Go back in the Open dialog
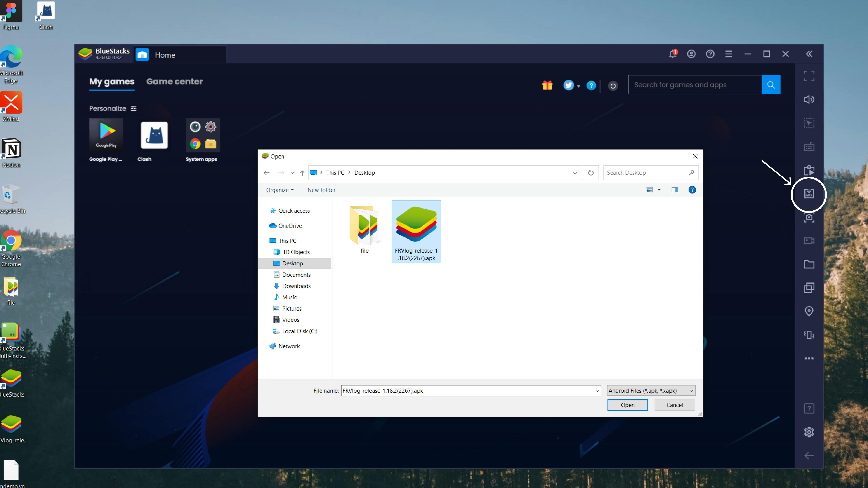868x488 pixels. 267,173
